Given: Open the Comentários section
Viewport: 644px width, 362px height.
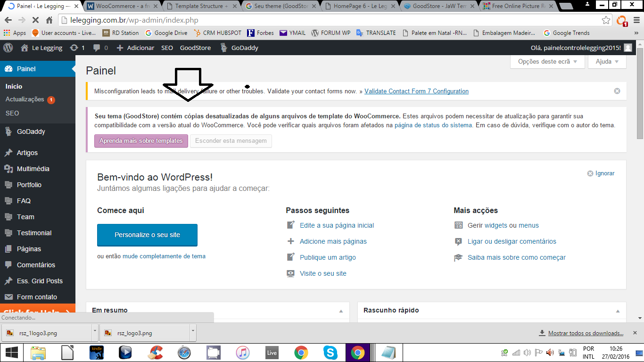Looking at the screenshot, I should (x=38, y=265).
